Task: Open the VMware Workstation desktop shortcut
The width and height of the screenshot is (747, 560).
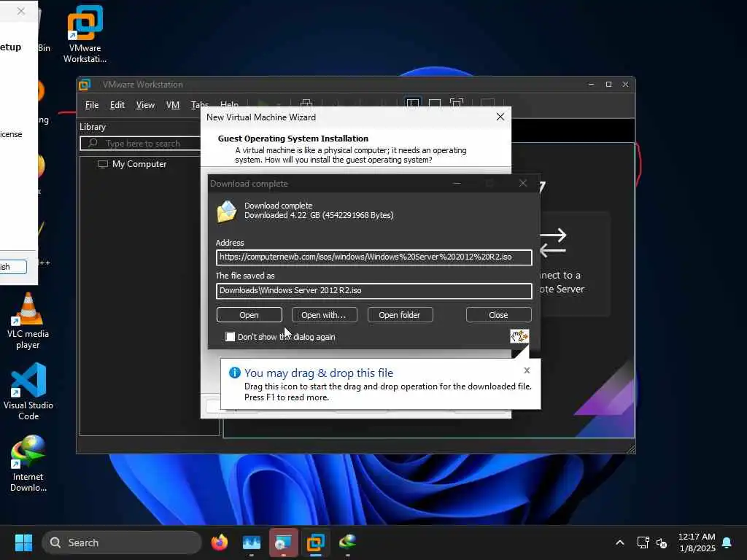Action: click(x=85, y=34)
